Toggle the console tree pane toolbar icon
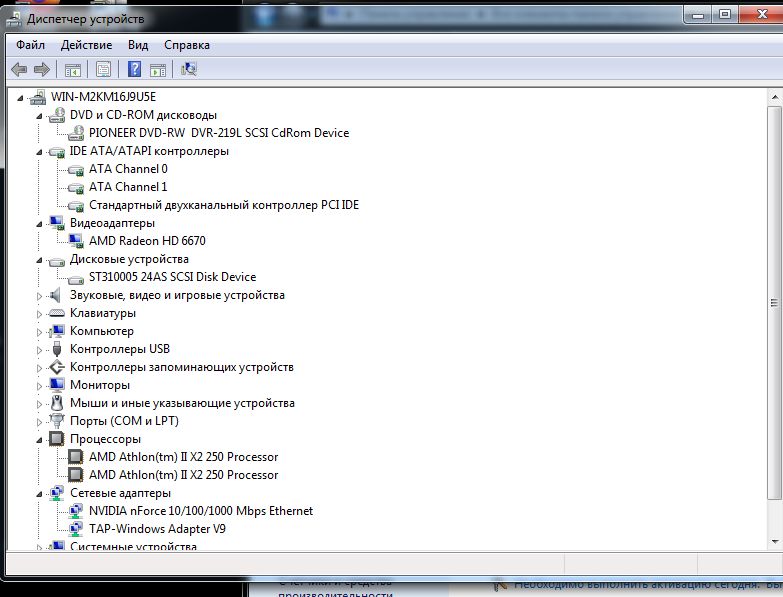Screen dimensions: 783x597 click(72, 70)
